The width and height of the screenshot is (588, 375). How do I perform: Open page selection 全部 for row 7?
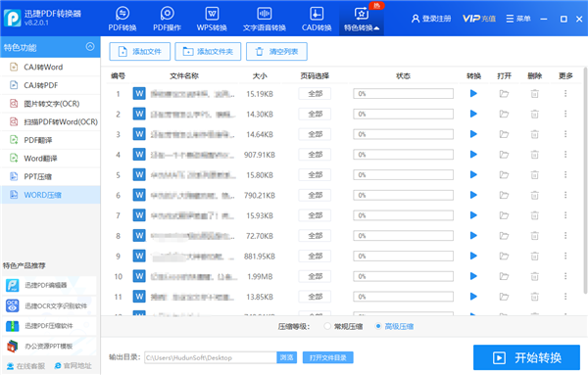315,215
